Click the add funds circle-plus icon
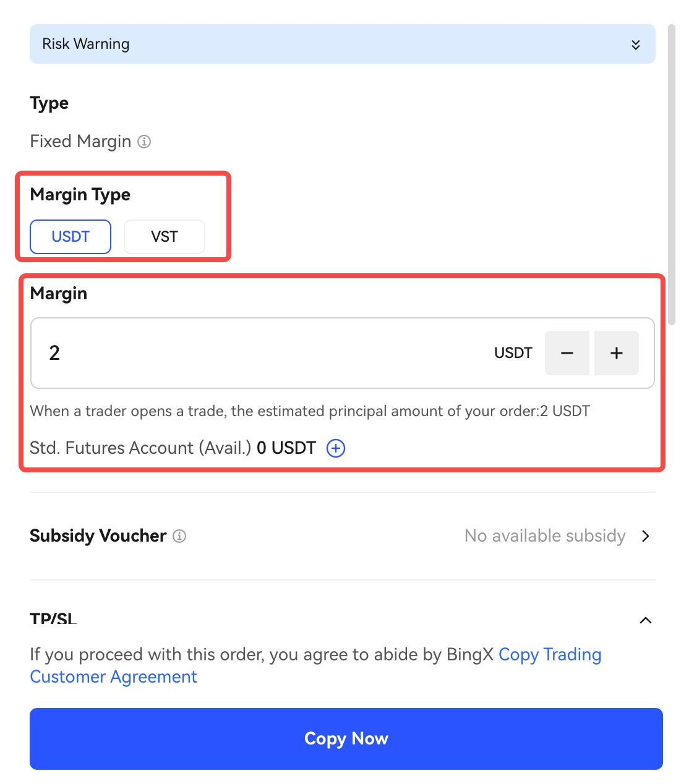The width and height of the screenshot is (689, 784). click(x=336, y=448)
